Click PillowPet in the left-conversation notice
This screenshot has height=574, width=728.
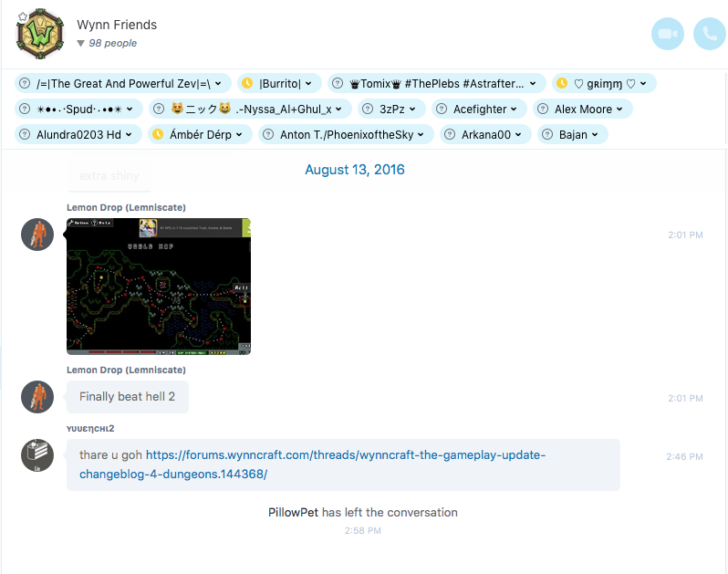click(294, 512)
